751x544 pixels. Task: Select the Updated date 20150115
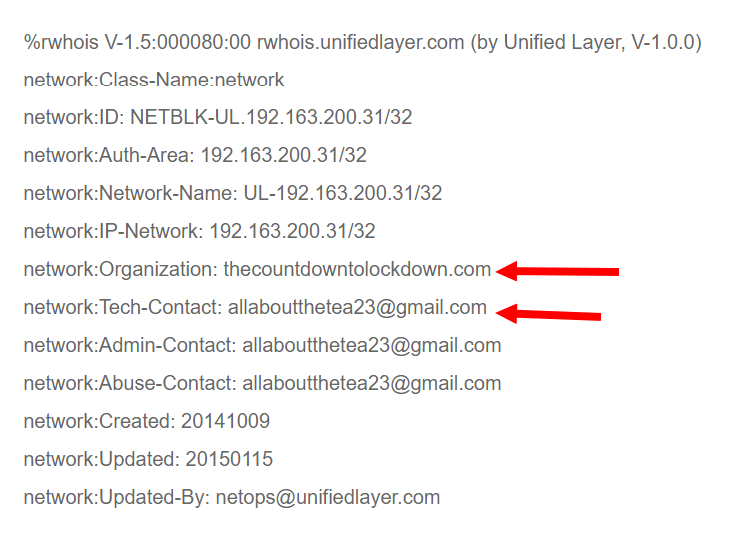pos(229,459)
